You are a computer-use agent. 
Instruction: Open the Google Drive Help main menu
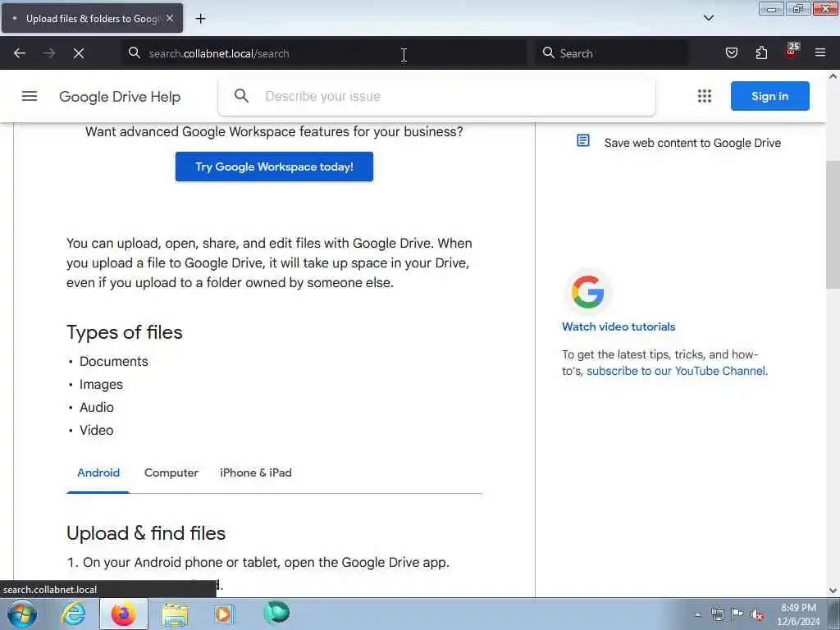30,97
